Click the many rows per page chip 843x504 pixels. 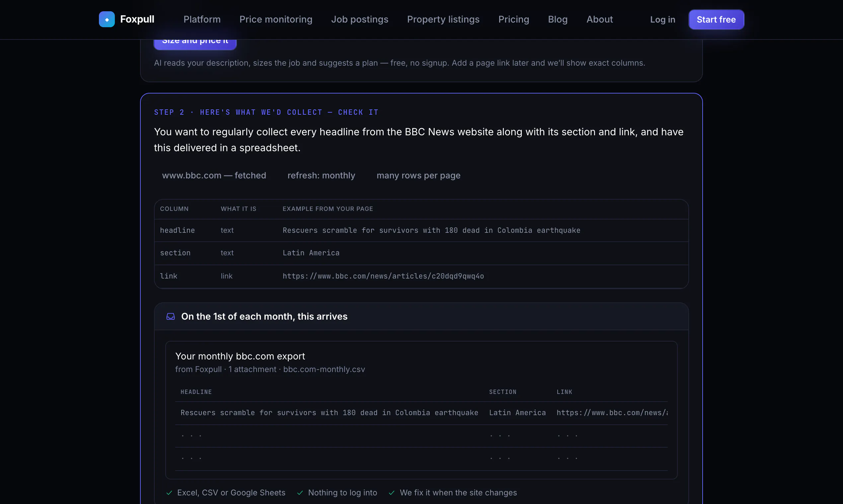point(419,176)
